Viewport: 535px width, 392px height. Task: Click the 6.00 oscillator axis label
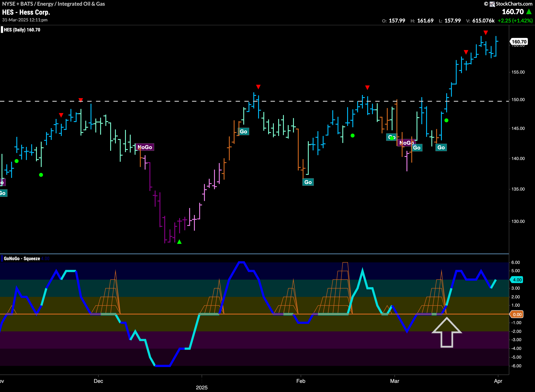pos(516,262)
